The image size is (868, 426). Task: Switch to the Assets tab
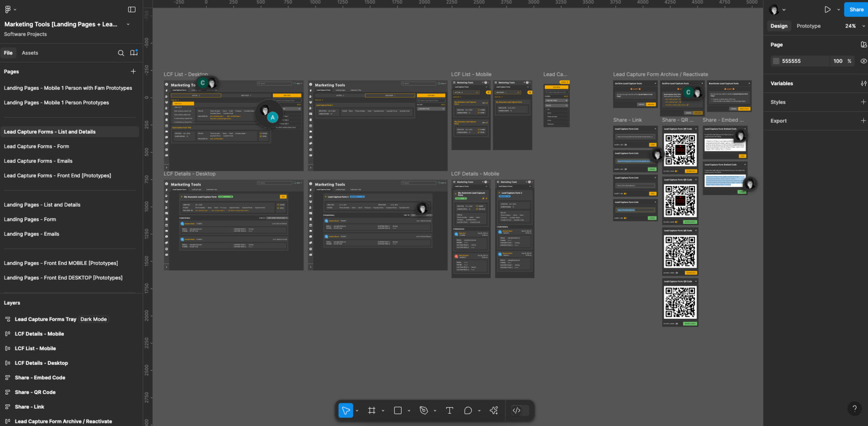(30, 53)
